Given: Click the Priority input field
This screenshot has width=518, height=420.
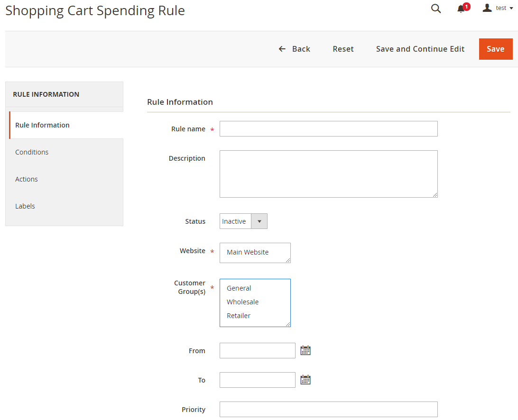Looking at the screenshot, I should click(328, 410).
